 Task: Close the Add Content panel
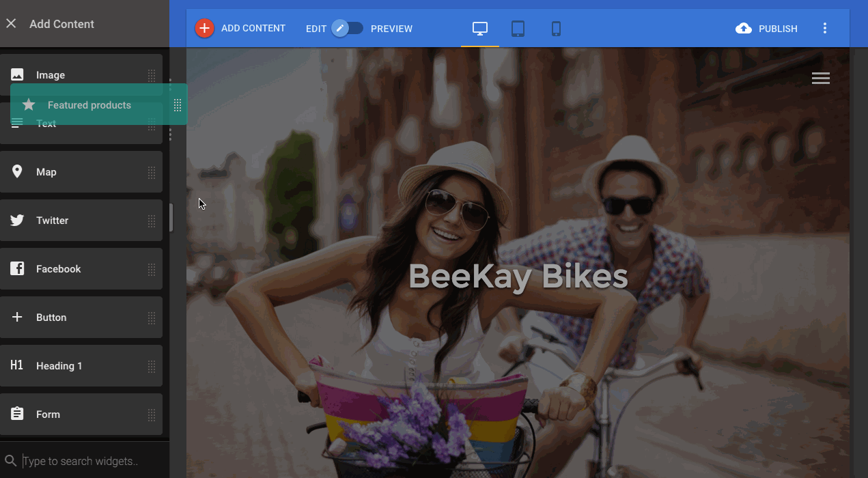tap(11, 24)
